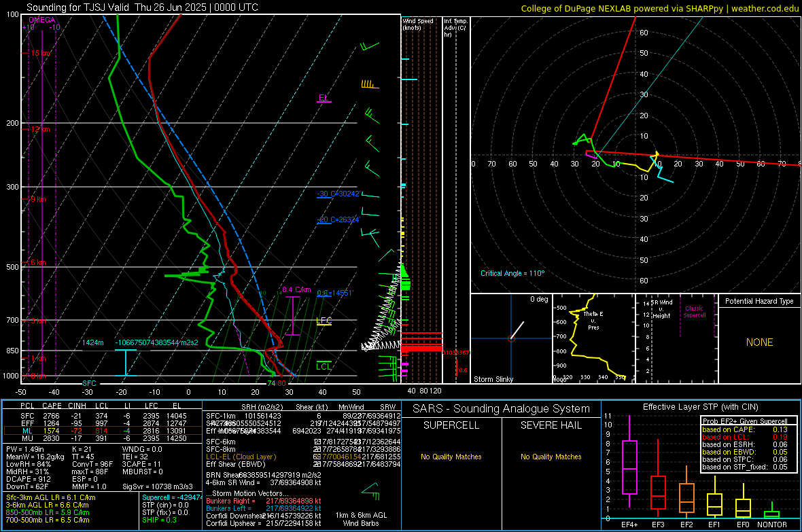Click the SARS - Sounding Analogue System title
802x532 pixels.
pos(502,409)
